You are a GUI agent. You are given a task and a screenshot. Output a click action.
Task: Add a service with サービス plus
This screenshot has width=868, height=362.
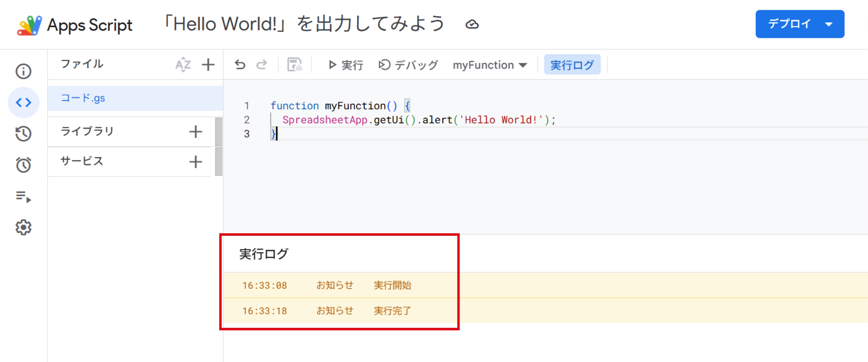click(x=195, y=162)
